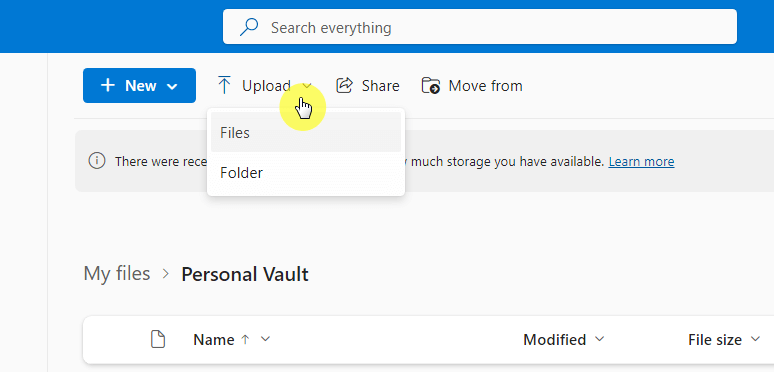Click the plus icon on New button

[108, 85]
